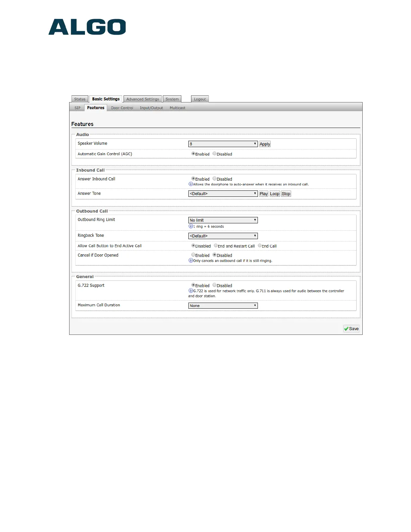This screenshot has height=532, width=411.
Task: Save the Features settings
Action: [351, 329]
